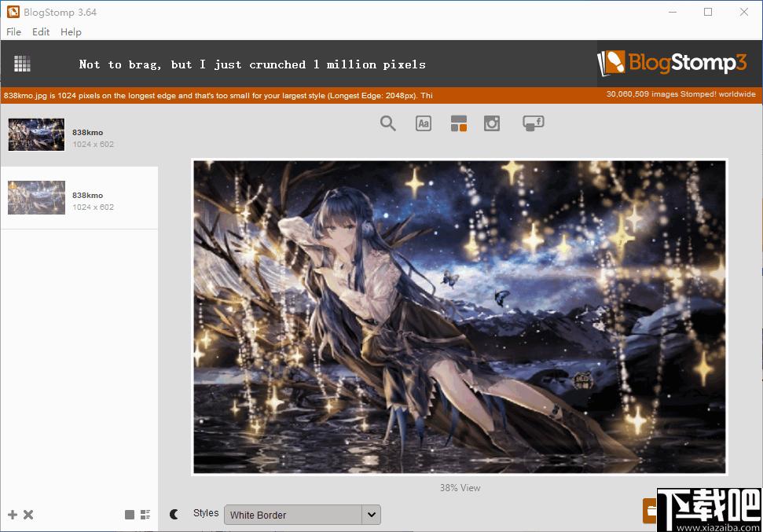The width and height of the screenshot is (763, 532).
Task: Open the text watermark Aa tool
Action: click(424, 123)
